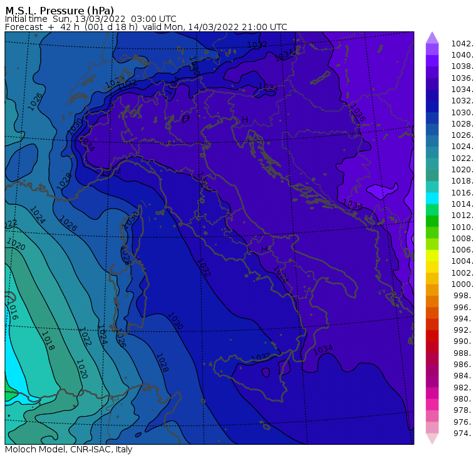This screenshot has height=458, width=476.
Task: Click the upper arrow tip of the color scale
Action: point(432,38)
